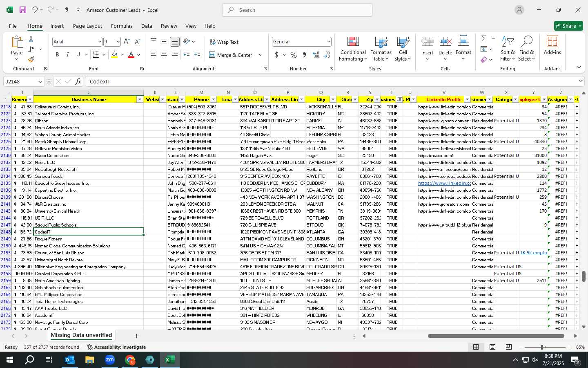The width and height of the screenshot is (588, 368).
Task: Switch to the Insert tab
Action: click(57, 26)
